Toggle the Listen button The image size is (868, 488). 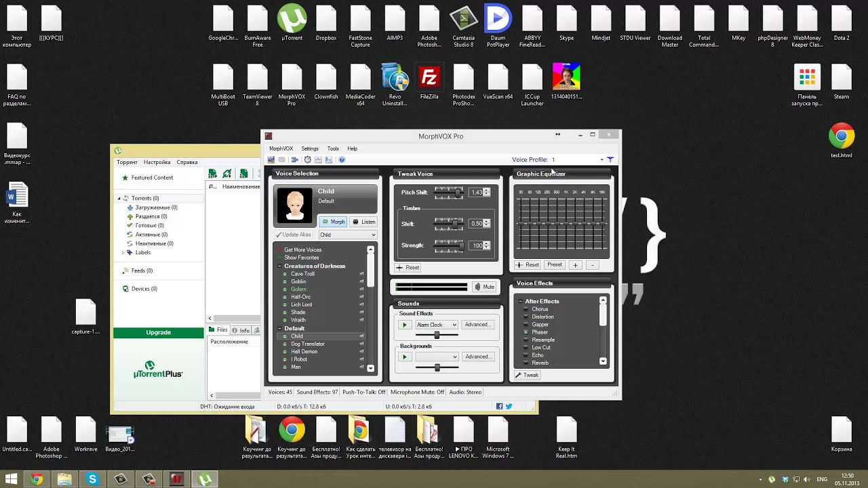(x=363, y=222)
